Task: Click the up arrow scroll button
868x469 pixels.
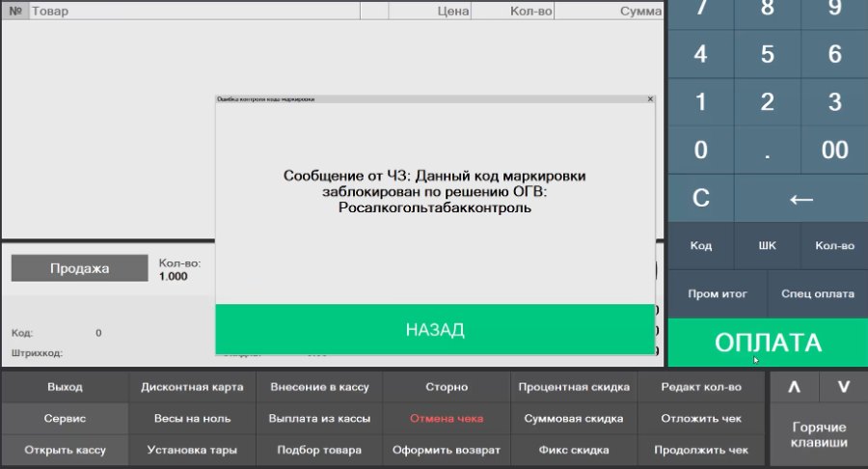Action: [795, 387]
